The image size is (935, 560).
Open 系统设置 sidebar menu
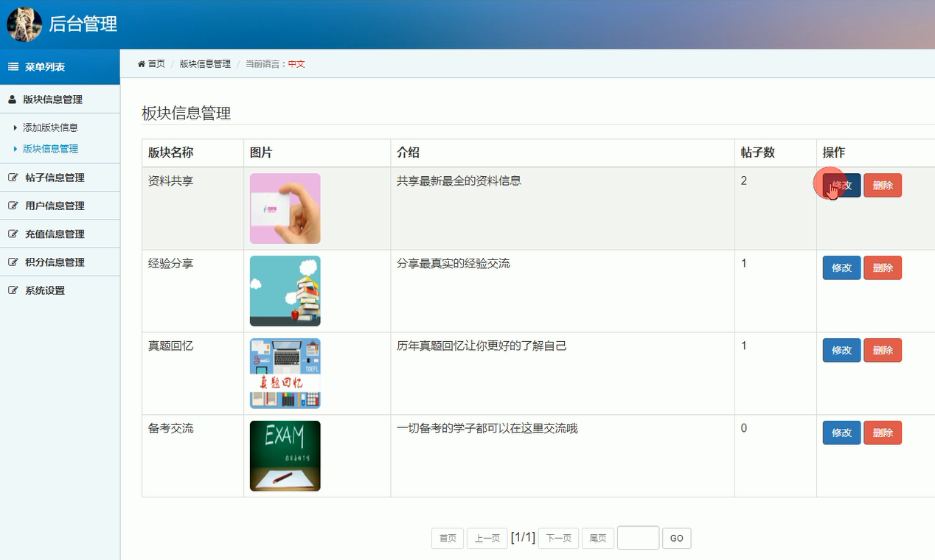coord(60,290)
